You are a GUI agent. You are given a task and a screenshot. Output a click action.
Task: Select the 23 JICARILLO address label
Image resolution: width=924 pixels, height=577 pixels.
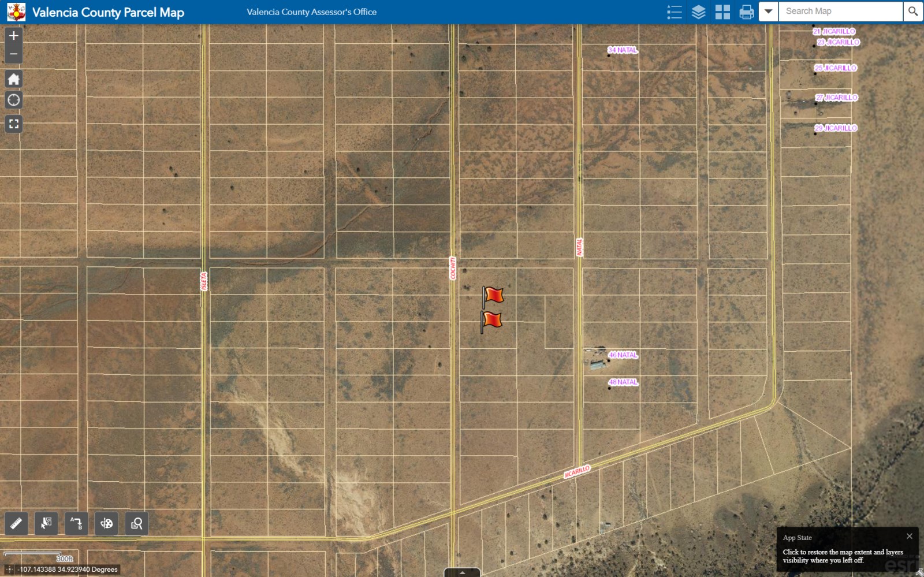[839, 43]
